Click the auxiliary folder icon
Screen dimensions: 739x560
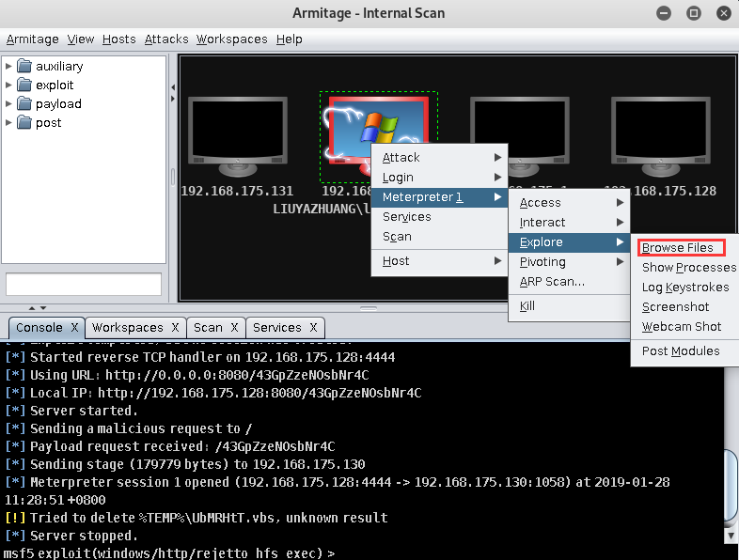click(24, 66)
